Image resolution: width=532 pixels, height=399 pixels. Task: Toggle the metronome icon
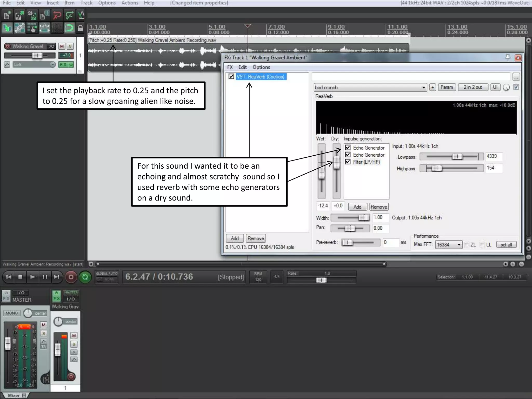pyautogui.click(x=81, y=16)
